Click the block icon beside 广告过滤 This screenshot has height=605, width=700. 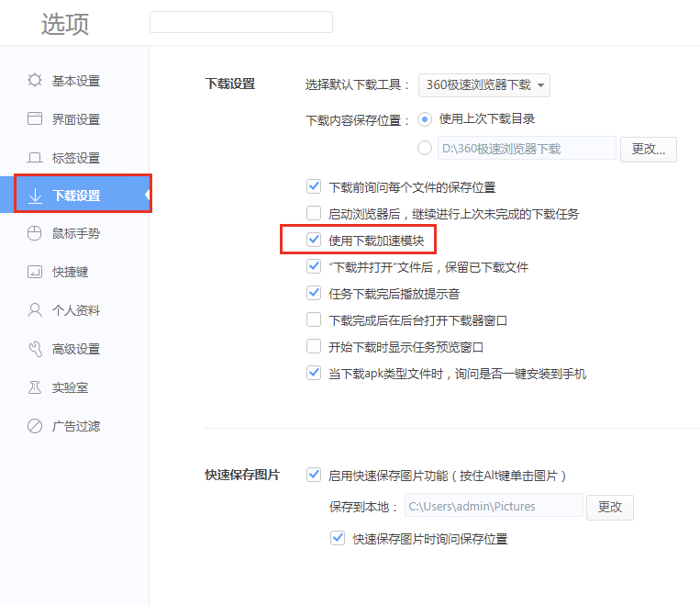click(x=35, y=426)
